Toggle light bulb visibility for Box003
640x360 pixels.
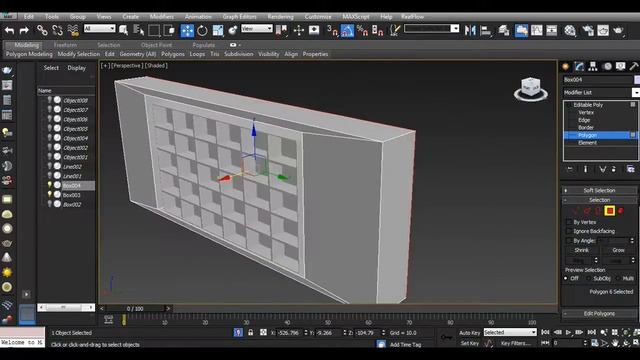(x=50, y=195)
